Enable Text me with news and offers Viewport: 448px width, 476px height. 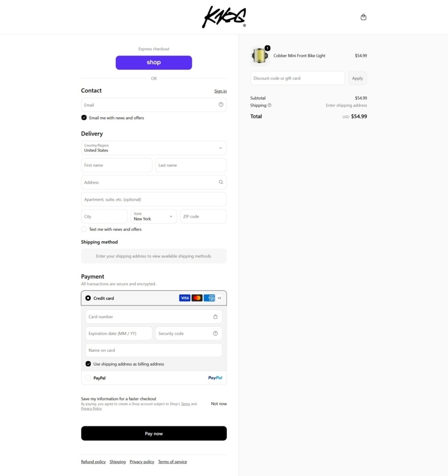(84, 229)
